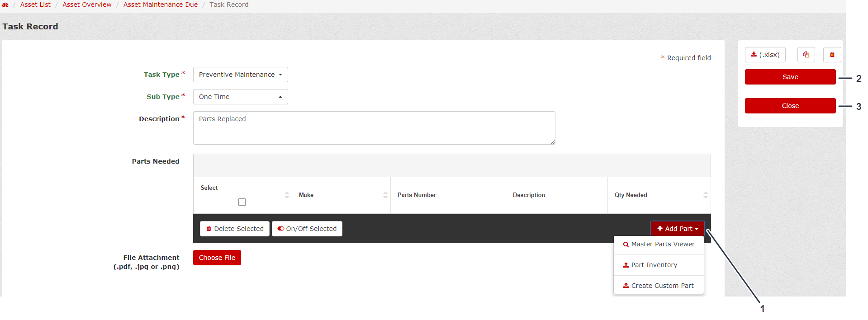The width and height of the screenshot is (868, 320).
Task: Save the task record
Action: [790, 77]
